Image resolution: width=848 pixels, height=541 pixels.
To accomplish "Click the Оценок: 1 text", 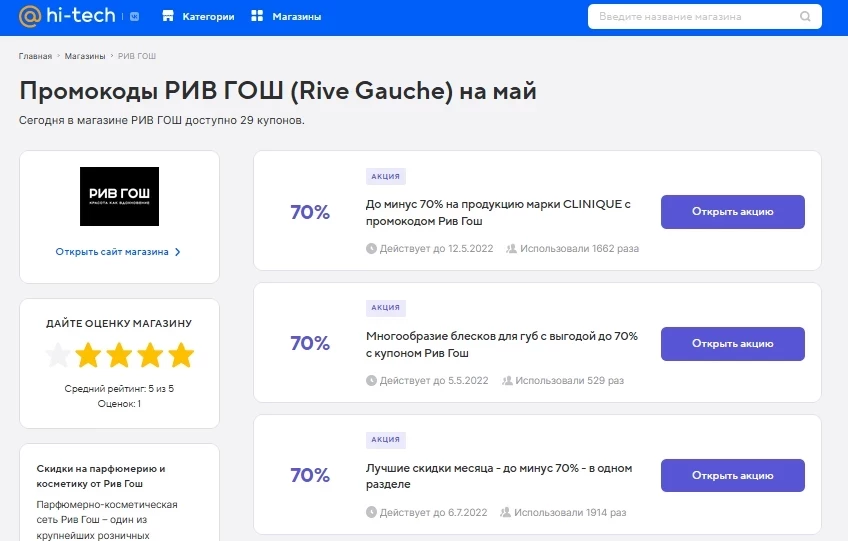I will (x=119, y=404).
